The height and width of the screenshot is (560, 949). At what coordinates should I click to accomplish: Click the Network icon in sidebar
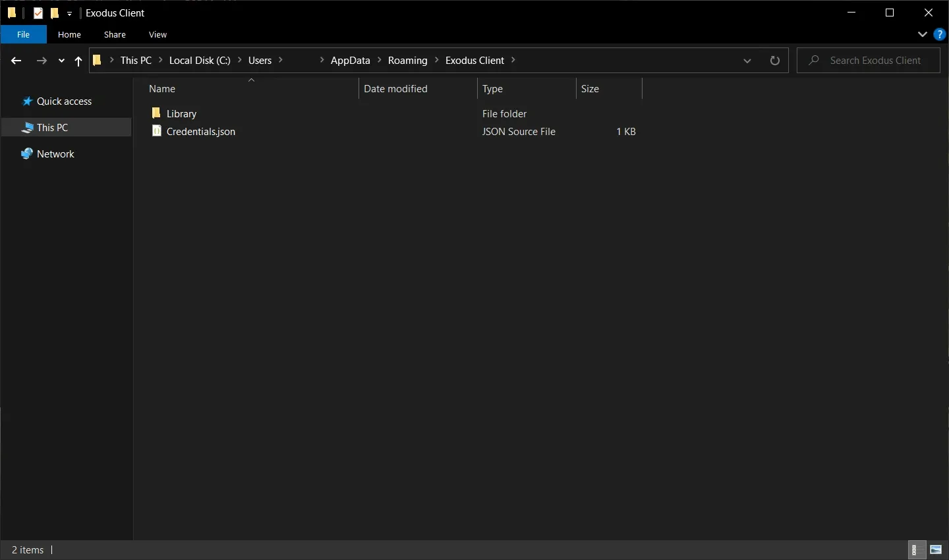pyautogui.click(x=27, y=154)
